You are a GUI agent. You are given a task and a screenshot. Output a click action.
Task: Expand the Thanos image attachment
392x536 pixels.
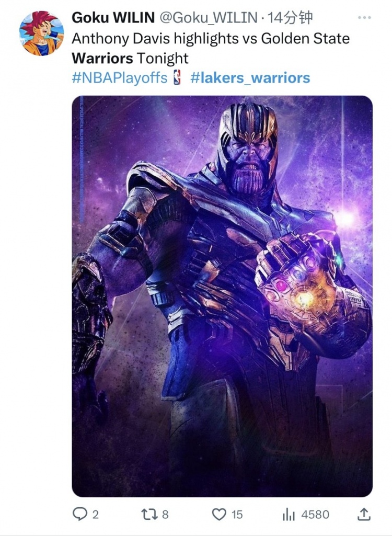(x=222, y=295)
